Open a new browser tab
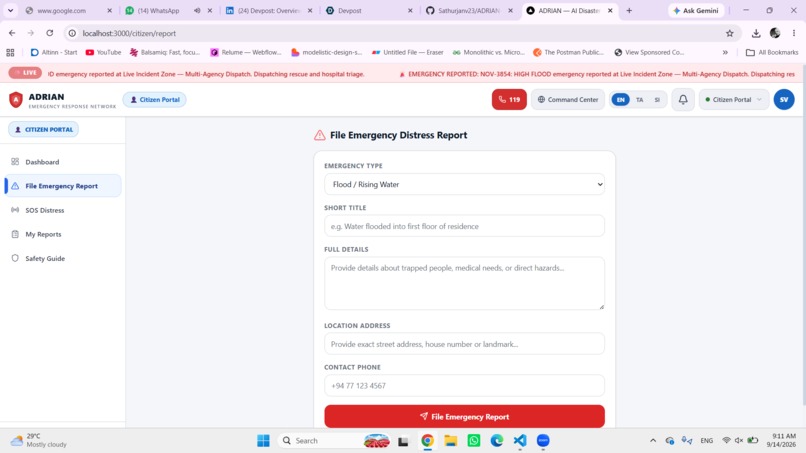The height and width of the screenshot is (453, 806). coord(629,10)
